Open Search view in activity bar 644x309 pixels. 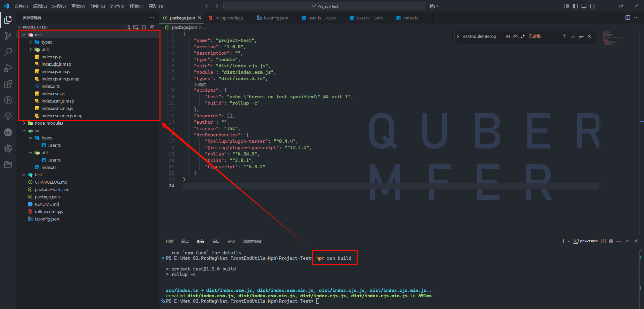[8, 52]
